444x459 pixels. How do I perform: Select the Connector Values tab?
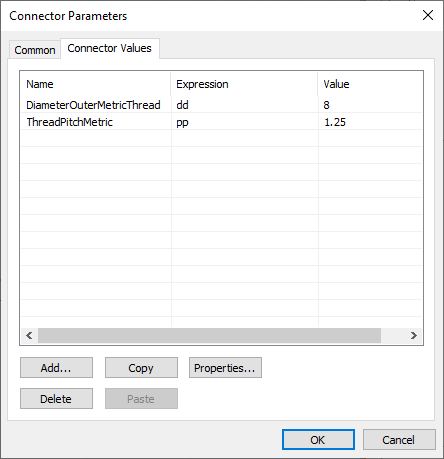[110, 48]
